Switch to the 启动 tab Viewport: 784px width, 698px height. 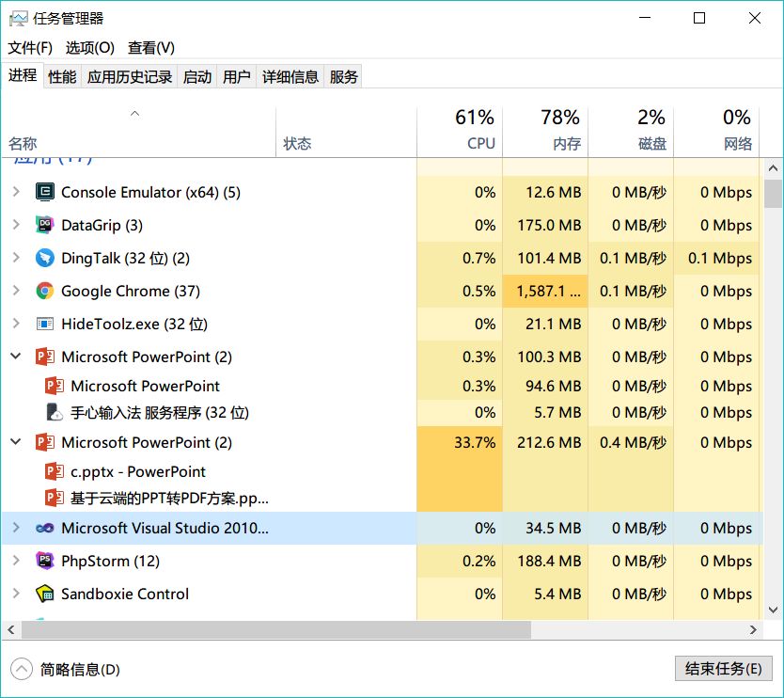click(x=197, y=76)
